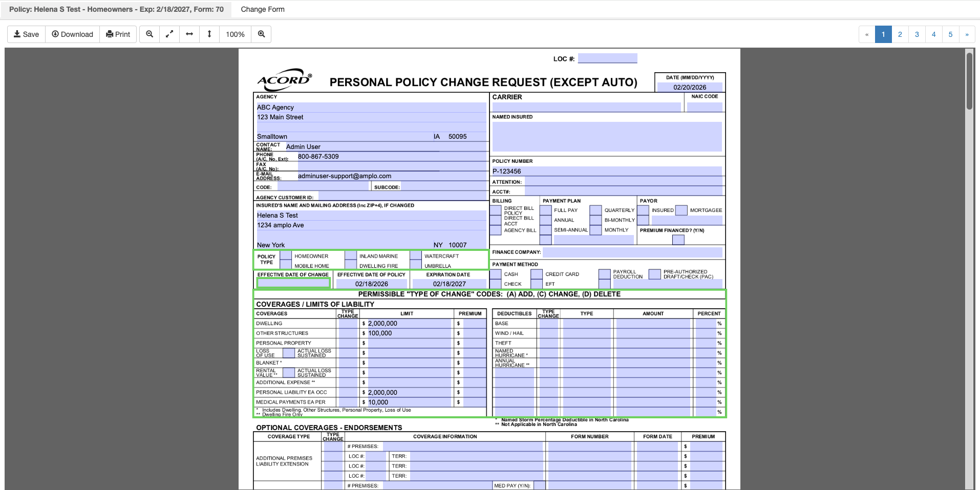Jump to page 3
The height and width of the screenshot is (490, 980).
(x=917, y=34)
